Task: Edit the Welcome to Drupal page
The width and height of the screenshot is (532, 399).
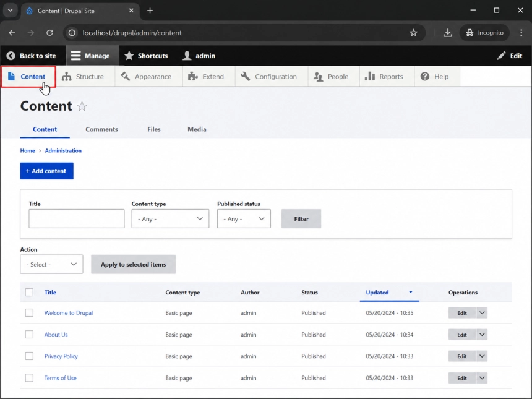Action: 461,313
